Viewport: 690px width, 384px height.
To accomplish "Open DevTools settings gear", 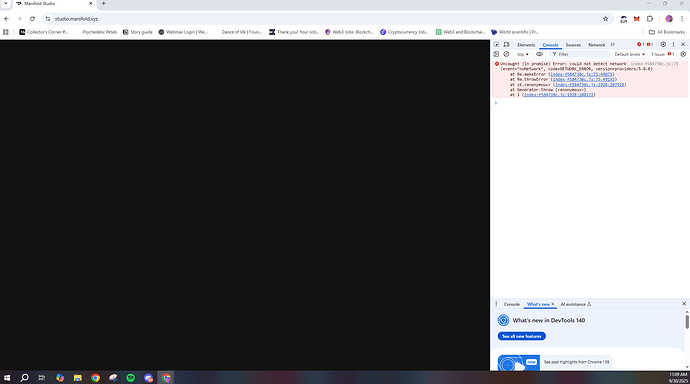I will pyautogui.click(x=663, y=44).
